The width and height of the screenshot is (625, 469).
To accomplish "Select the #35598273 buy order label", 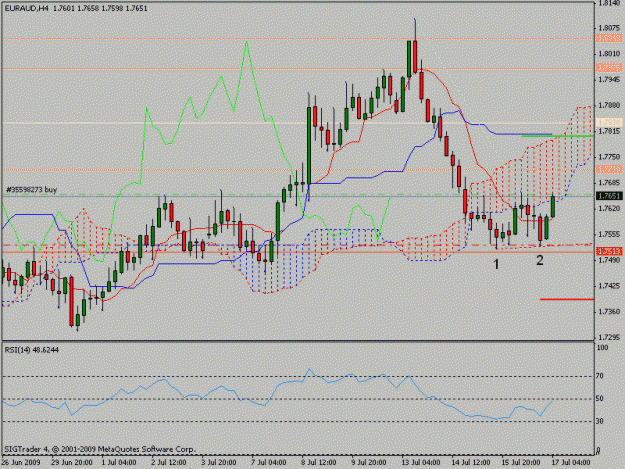I will tap(31, 190).
